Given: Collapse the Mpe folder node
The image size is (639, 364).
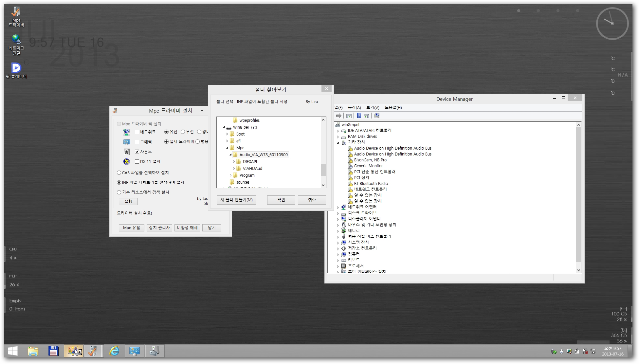Looking at the screenshot, I should point(227,148).
